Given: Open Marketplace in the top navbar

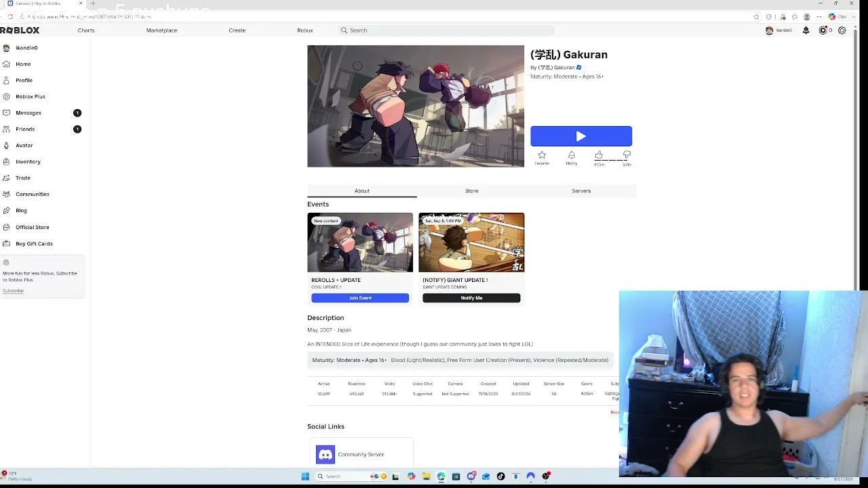Looking at the screenshot, I should pos(161,30).
